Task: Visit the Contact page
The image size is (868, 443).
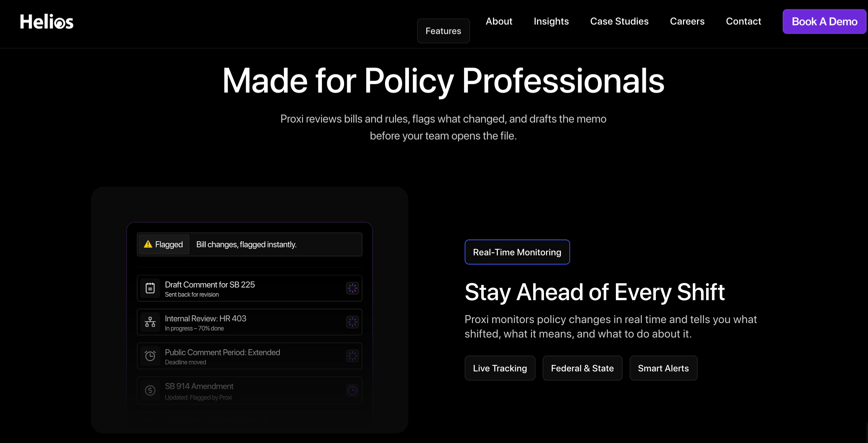Action: coord(743,22)
